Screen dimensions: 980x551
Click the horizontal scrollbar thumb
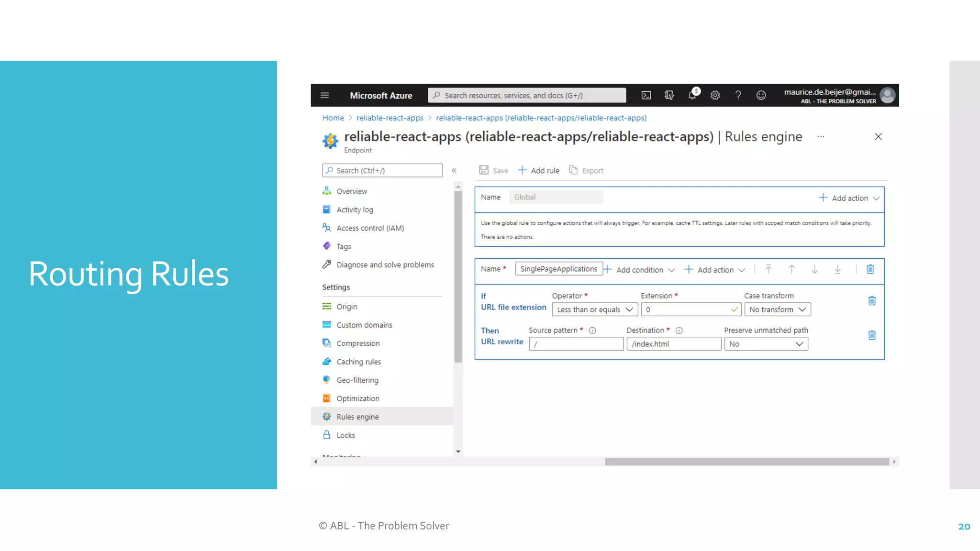coord(746,462)
